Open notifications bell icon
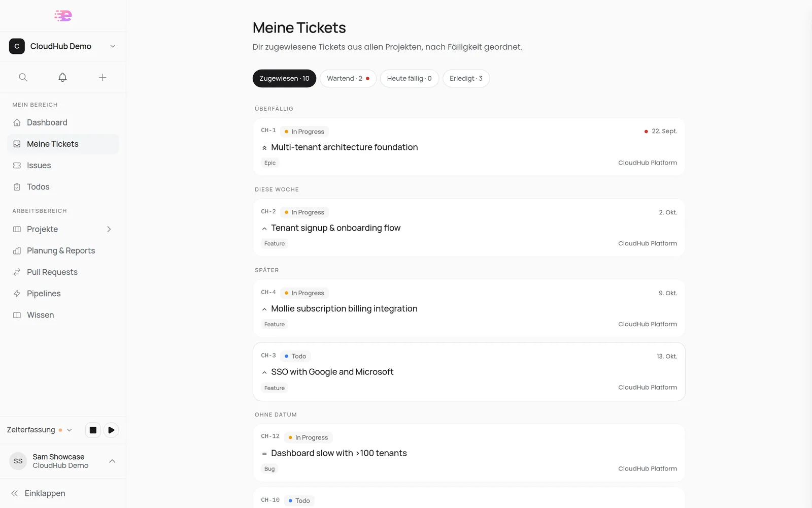The width and height of the screenshot is (812, 508). [x=62, y=77]
